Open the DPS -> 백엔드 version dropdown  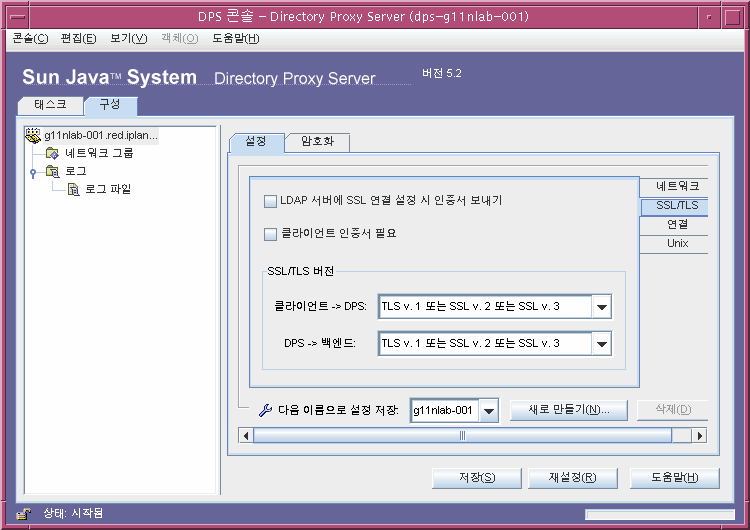[x=602, y=343]
